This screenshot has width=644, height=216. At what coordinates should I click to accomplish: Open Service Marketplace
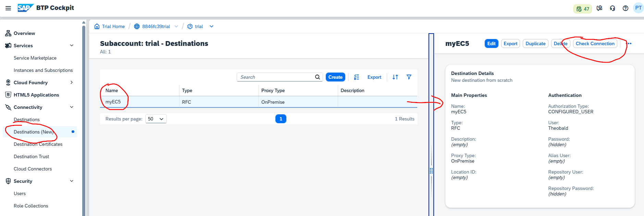click(x=35, y=58)
